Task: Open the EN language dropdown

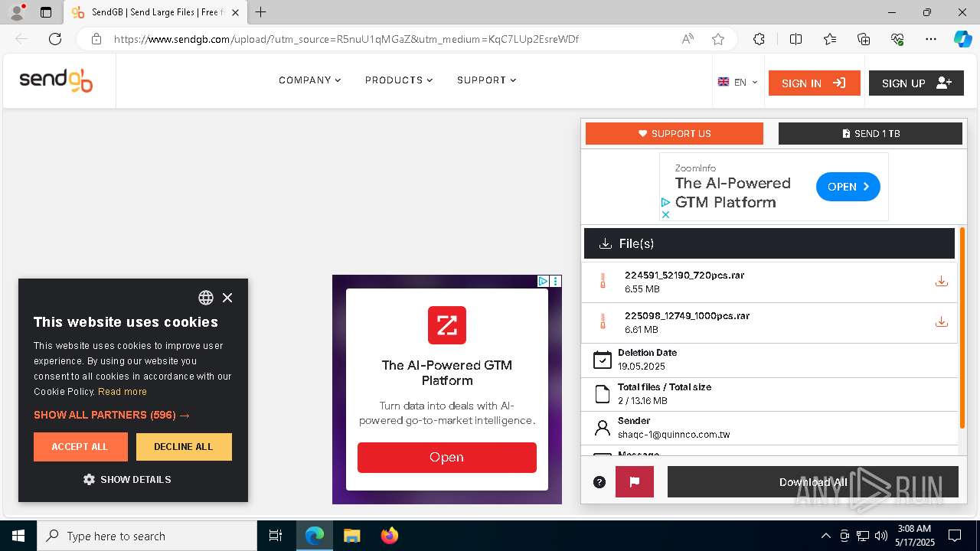Action: (737, 83)
